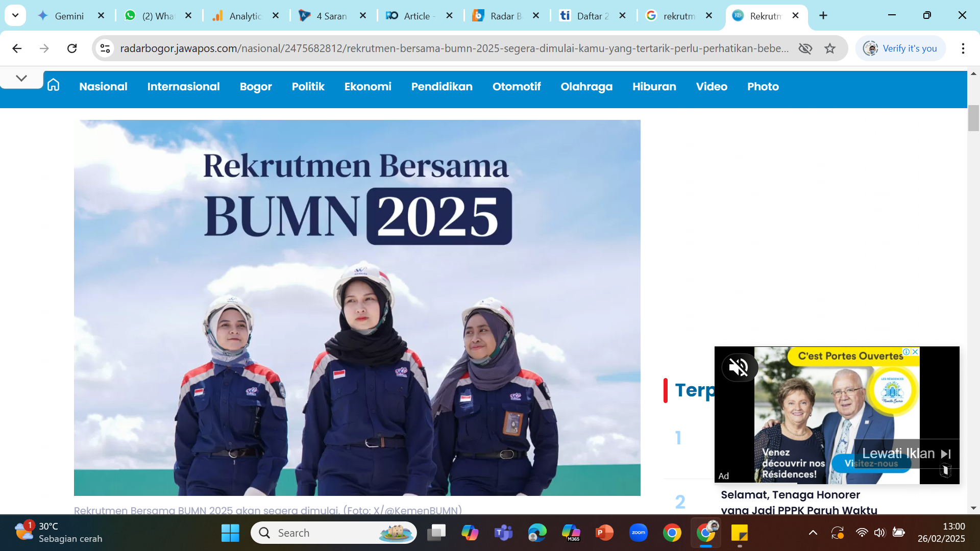This screenshot has width=980, height=551.
Task: Open the Ekonomi section
Action: (367, 87)
